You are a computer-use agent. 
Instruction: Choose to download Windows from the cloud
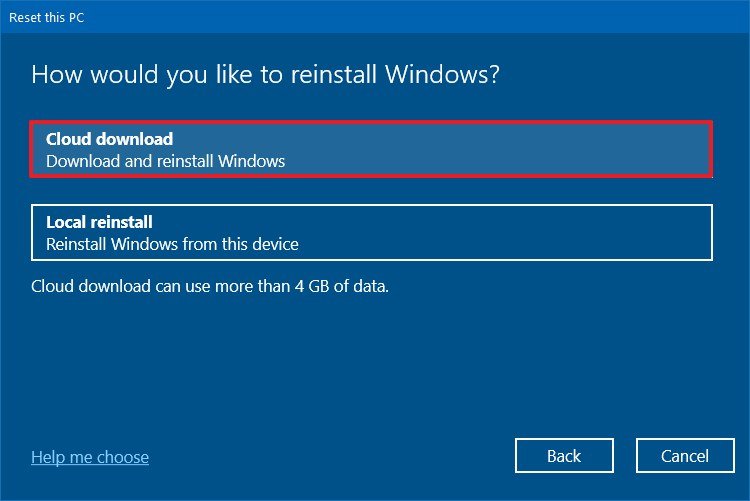(x=370, y=150)
